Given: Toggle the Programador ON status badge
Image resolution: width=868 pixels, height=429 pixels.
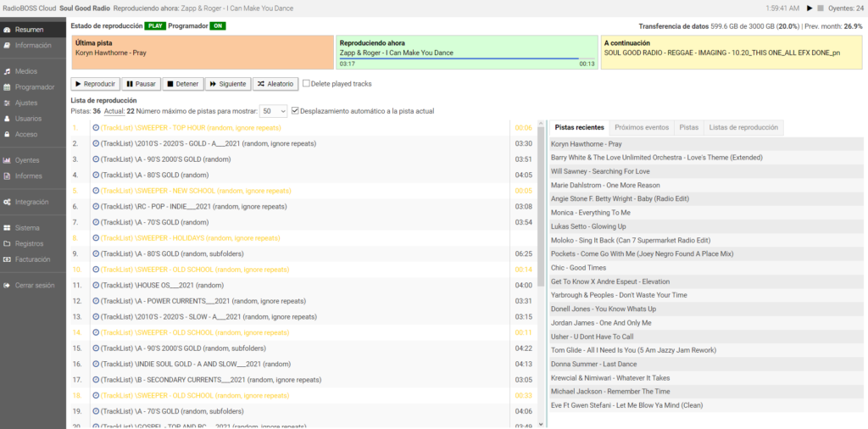Looking at the screenshot, I should click(x=219, y=26).
